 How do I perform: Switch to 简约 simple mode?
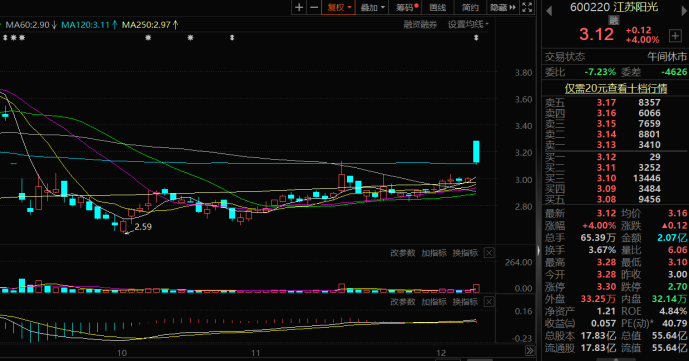tap(470, 7)
